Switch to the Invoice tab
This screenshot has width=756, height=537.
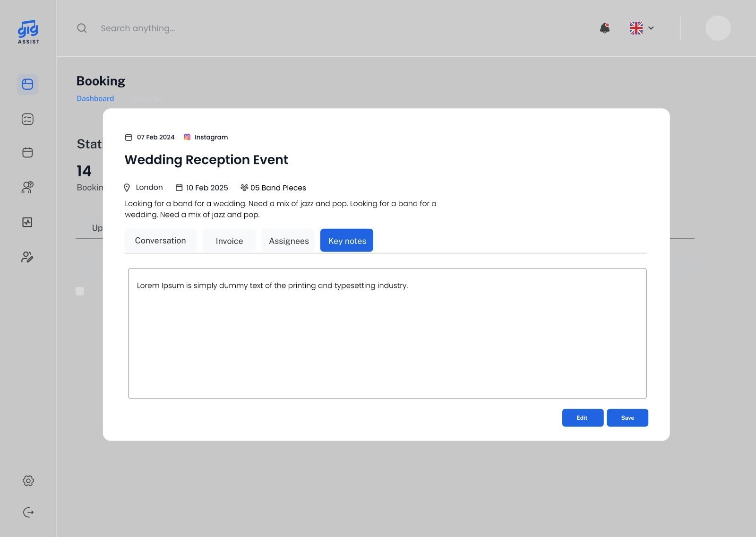coord(229,240)
